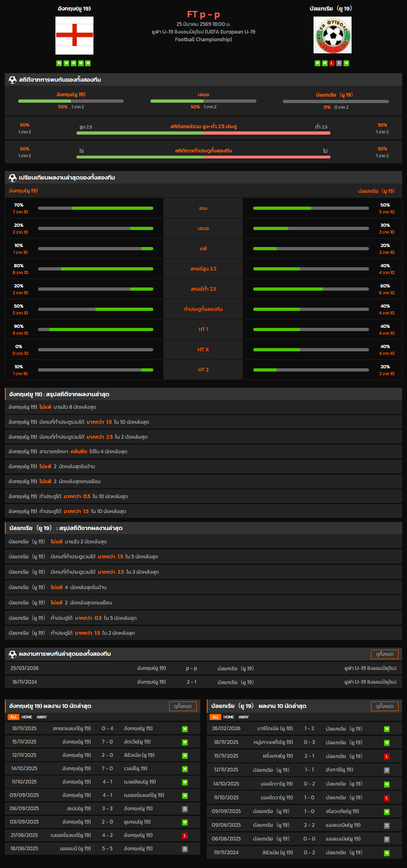The width and height of the screenshot is (407, 868).
Task: Click soccer ball icon in latest meetings results header
Action: 13,654
